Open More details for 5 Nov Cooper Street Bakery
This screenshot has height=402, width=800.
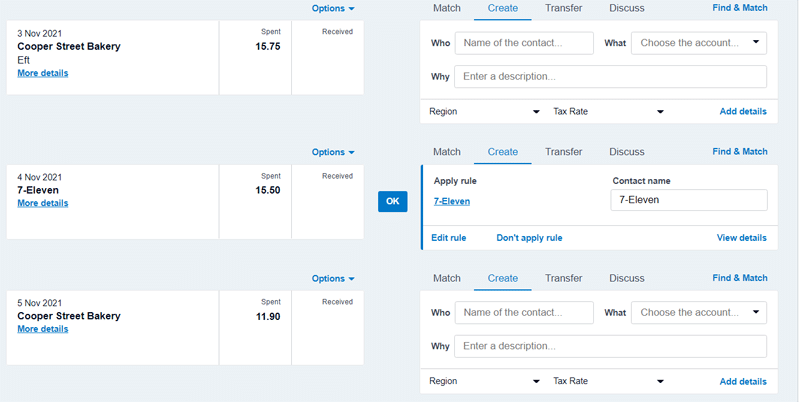point(42,329)
